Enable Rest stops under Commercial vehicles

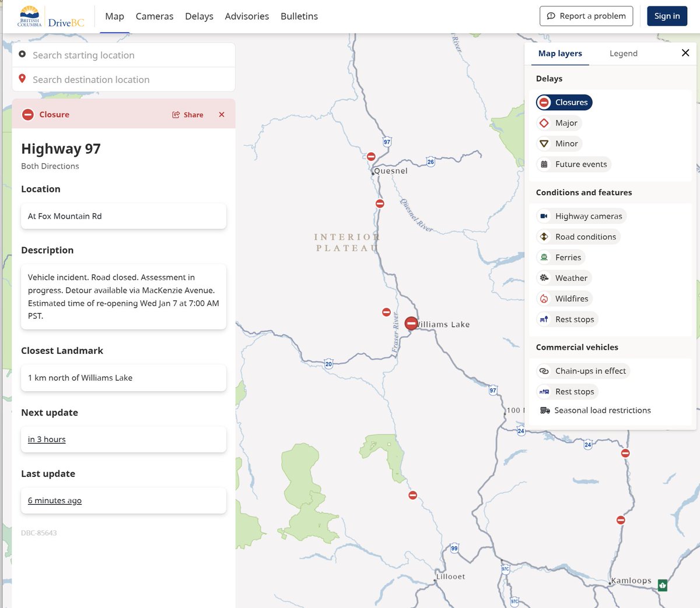coord(567,392)
